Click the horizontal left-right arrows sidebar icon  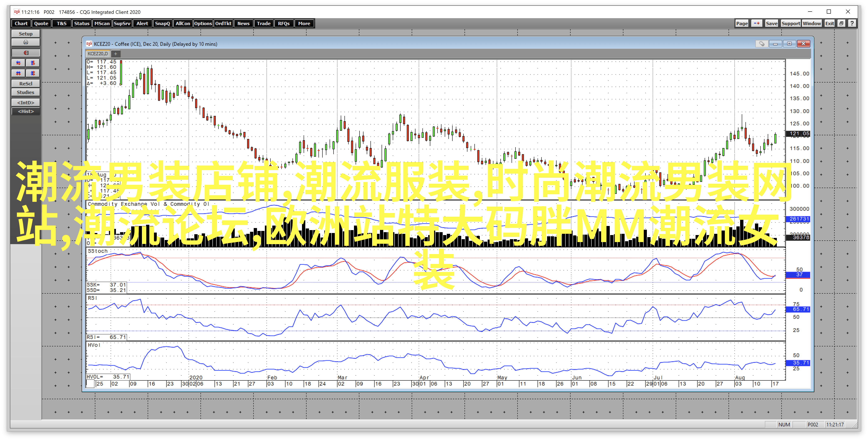tap(18, 63)
